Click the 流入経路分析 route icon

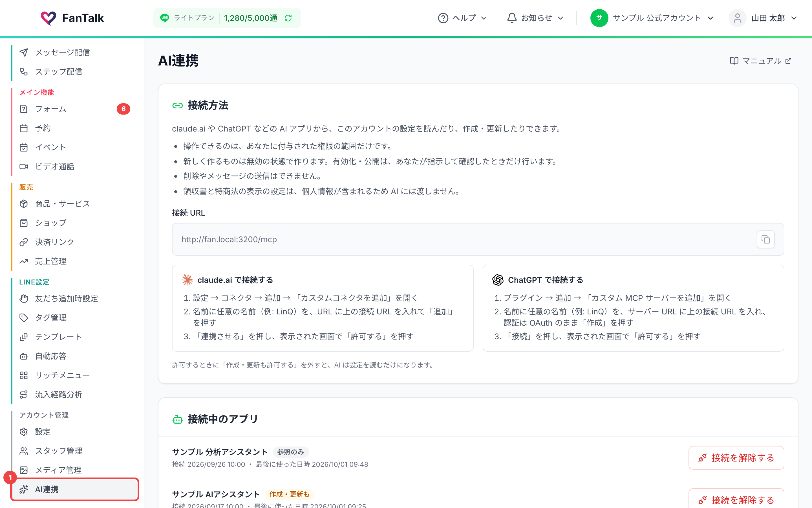[23, 394]
